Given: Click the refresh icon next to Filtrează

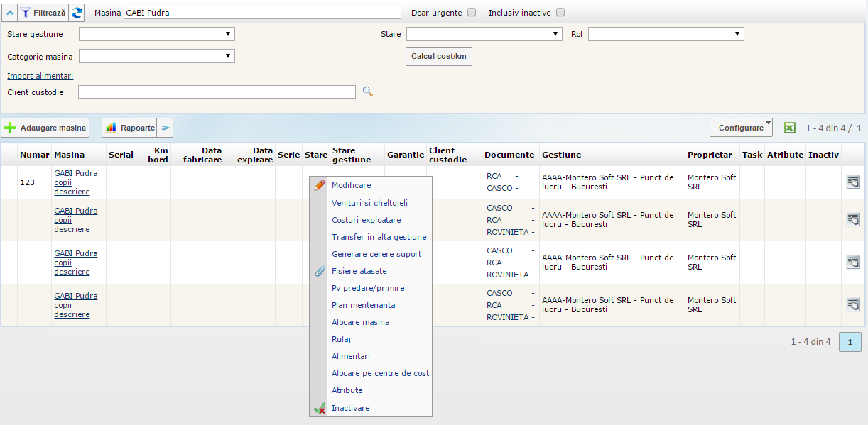Looking at the screenshot, I should (77, 13).
